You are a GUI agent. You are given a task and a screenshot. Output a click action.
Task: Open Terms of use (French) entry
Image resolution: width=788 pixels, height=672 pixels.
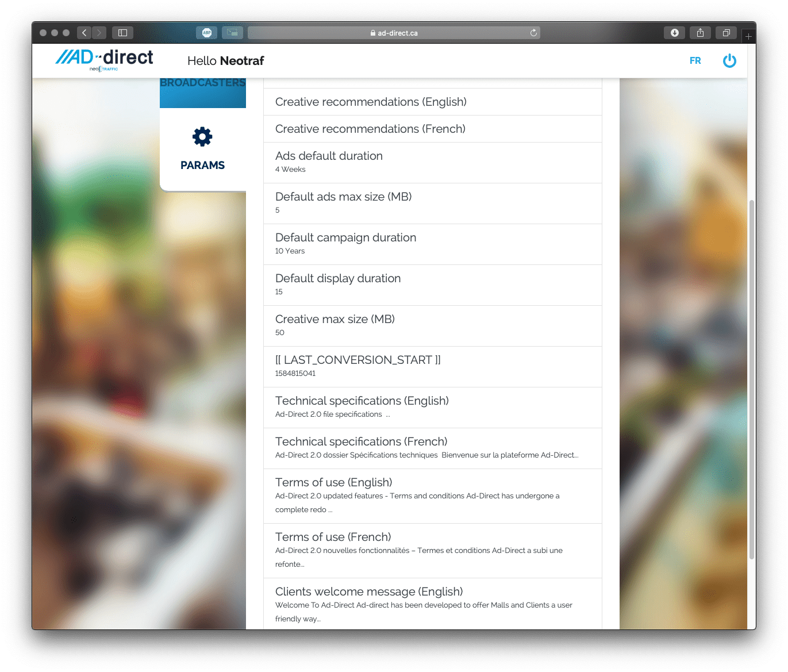(x=432, y=550)
